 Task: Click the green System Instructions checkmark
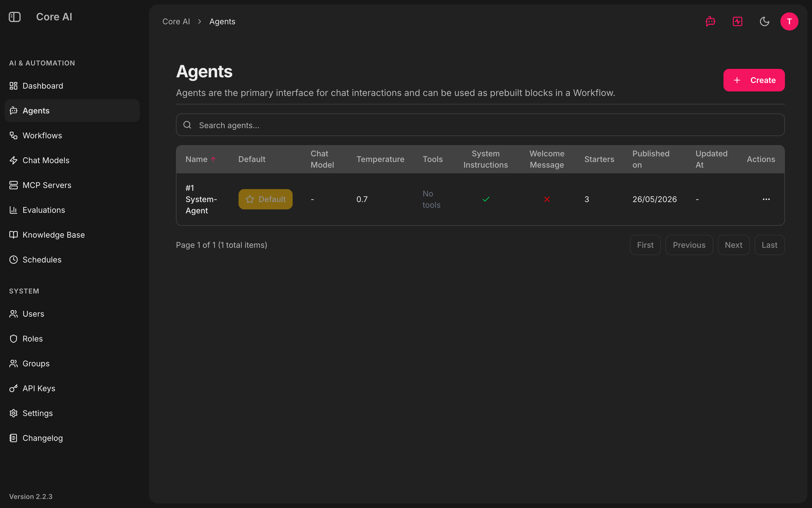486,199
